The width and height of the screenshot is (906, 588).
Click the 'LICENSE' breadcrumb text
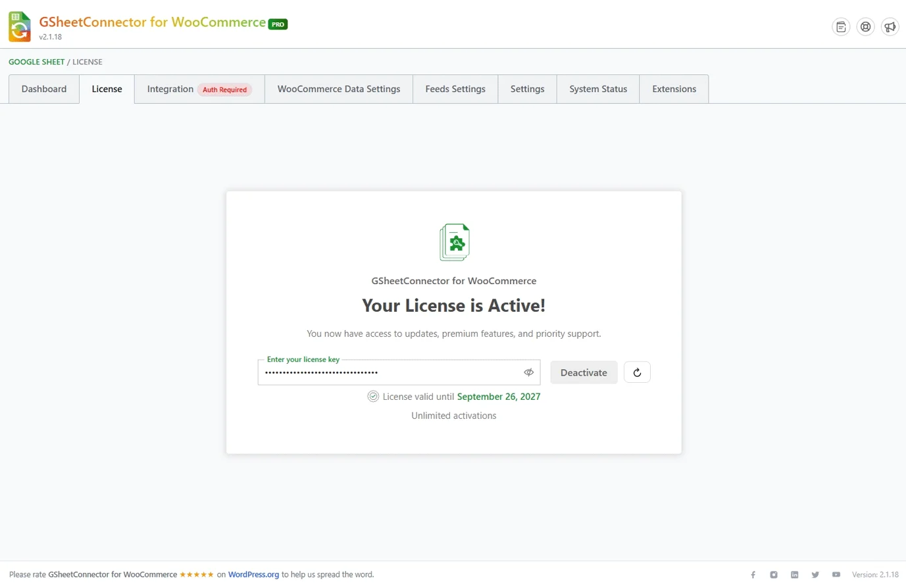click(x=88, y=62)
